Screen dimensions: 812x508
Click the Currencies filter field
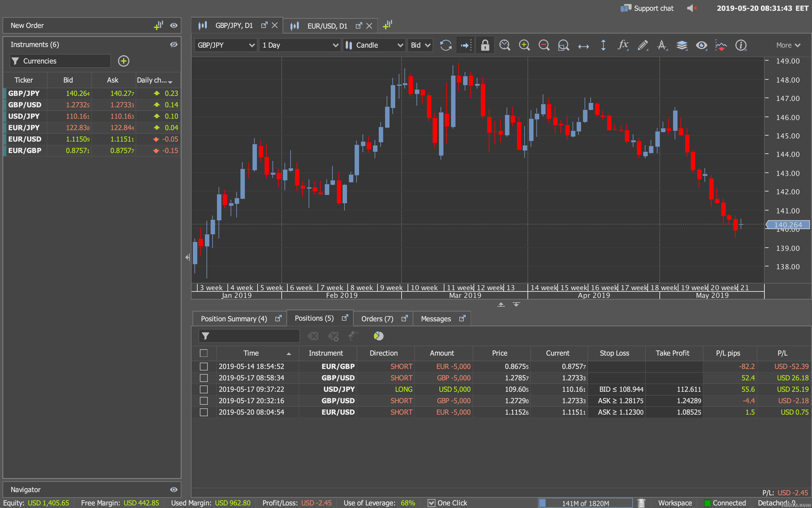[60, 61]
